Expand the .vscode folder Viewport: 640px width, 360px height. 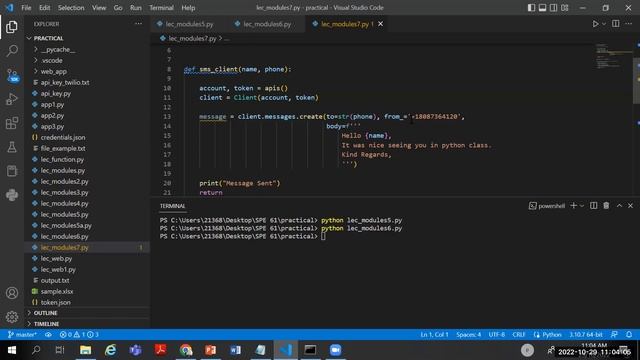(x=52, y=60)
